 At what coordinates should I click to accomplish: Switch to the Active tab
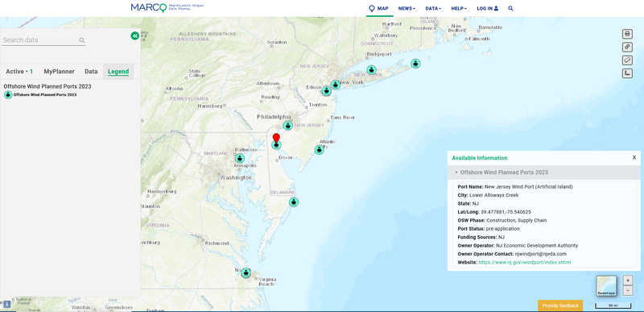point(19,72)
